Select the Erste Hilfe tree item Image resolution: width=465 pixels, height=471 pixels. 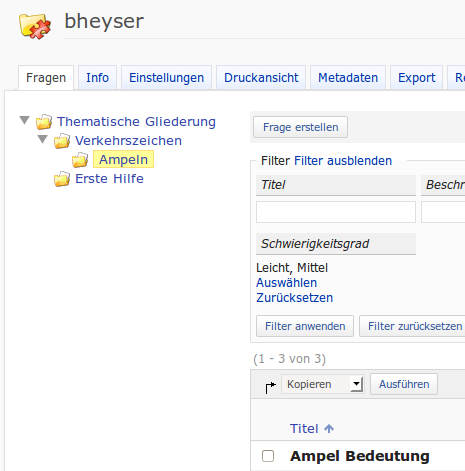tap(109, 179)
